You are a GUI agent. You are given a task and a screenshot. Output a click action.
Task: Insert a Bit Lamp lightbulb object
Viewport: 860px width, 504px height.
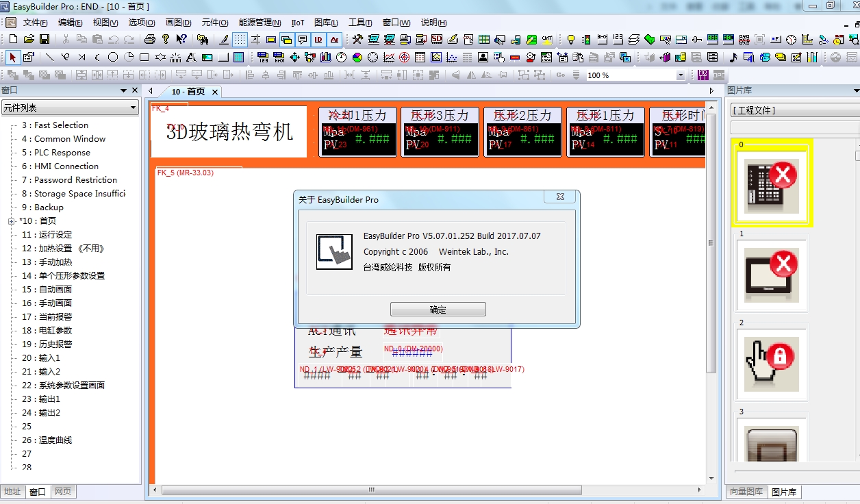point(570,40)
